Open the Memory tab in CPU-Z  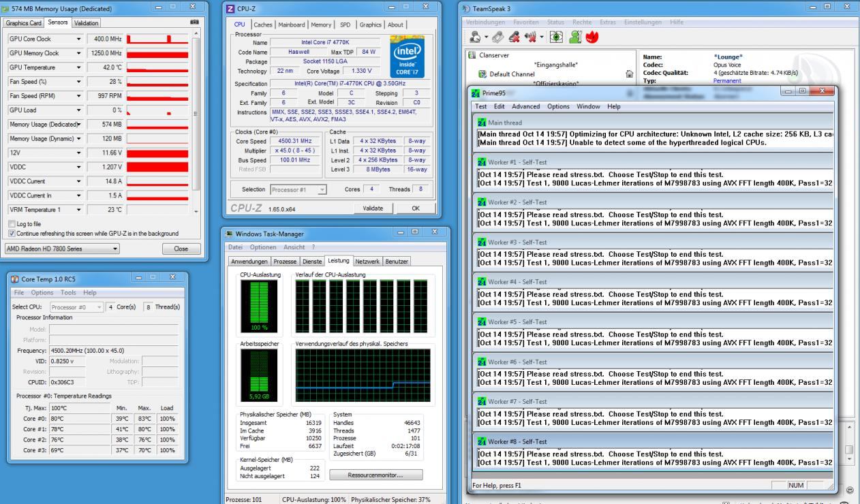click(x=321, y=25)
